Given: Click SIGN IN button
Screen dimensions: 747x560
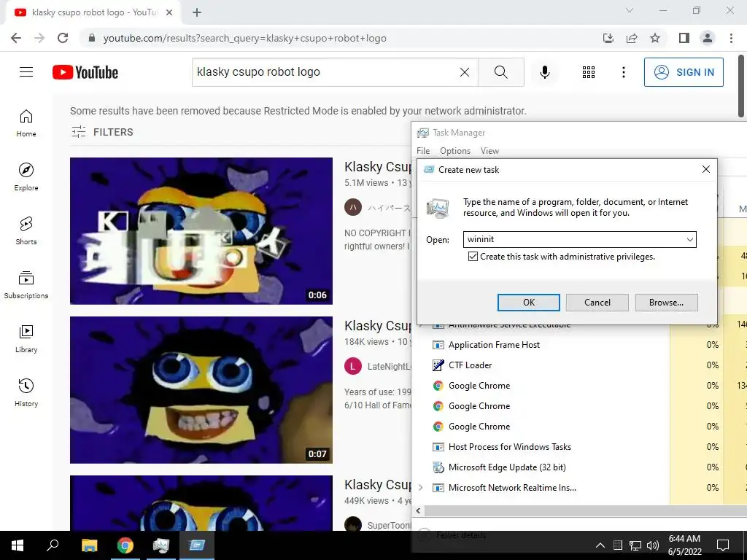Looking at the screenshot, I should (684, 72).
